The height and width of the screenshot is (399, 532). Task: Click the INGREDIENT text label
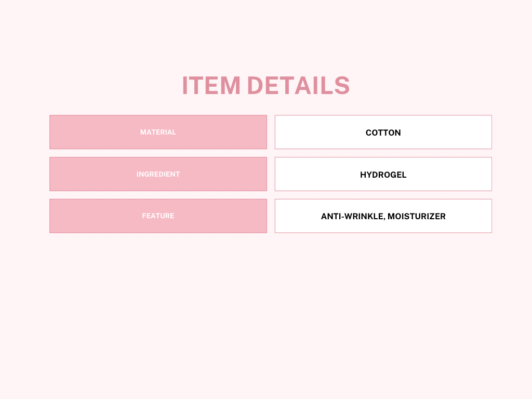(x=158, y=175)
